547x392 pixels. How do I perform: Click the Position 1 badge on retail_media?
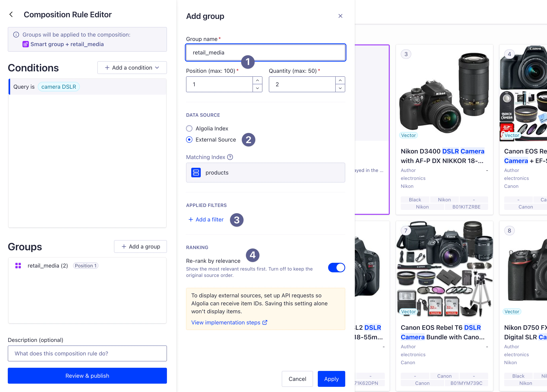[x=86, y=266]
